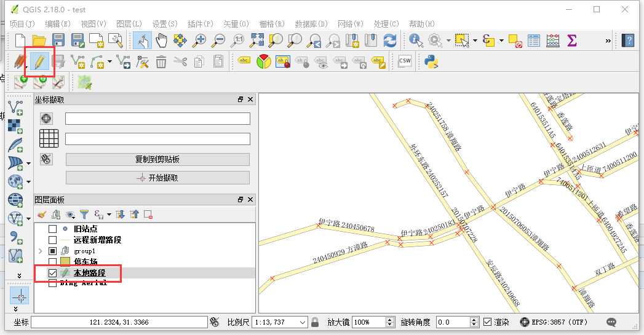Open the 插件 menu

click(201, 24)
